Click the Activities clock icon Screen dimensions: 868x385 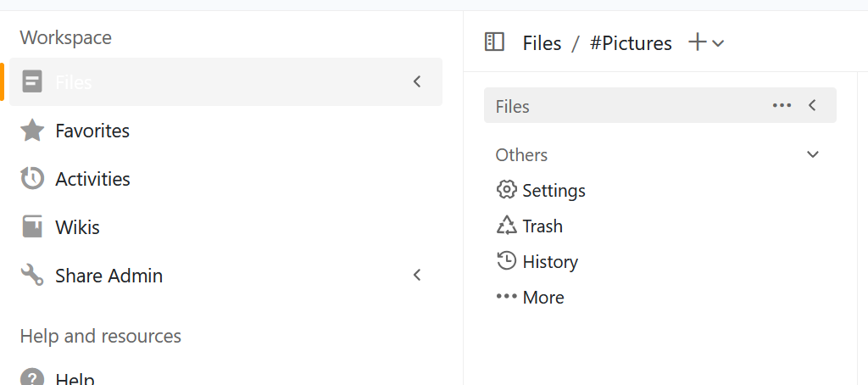(32, 179)
